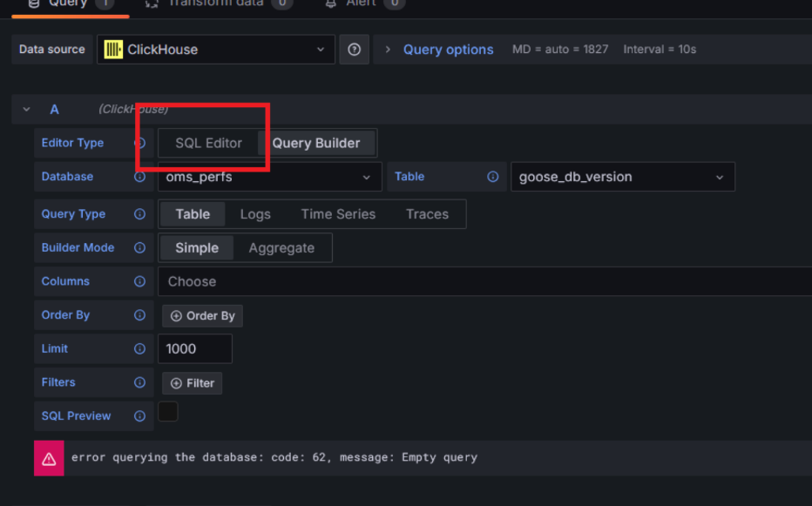Set query type to Traces
The image size is (812, 506).
(x=427, y=214)
